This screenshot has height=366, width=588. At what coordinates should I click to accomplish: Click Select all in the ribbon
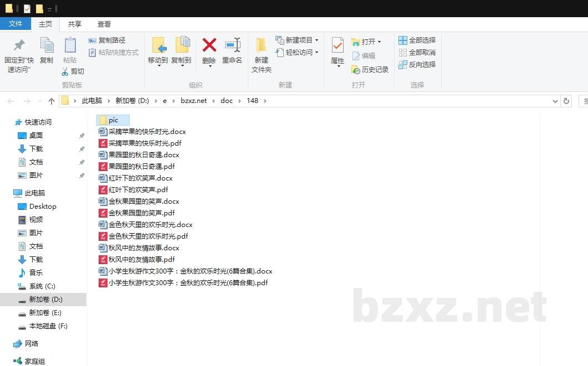417,40
